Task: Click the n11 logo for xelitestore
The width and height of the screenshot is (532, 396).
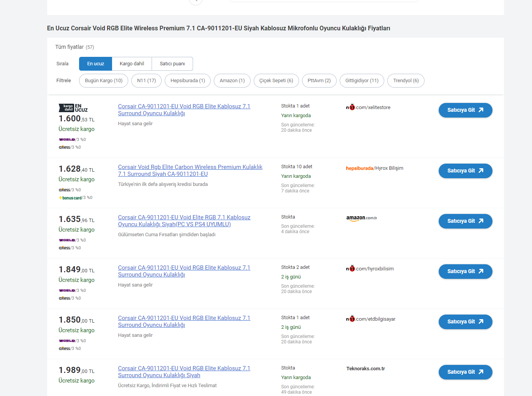Action: point(350,107)
